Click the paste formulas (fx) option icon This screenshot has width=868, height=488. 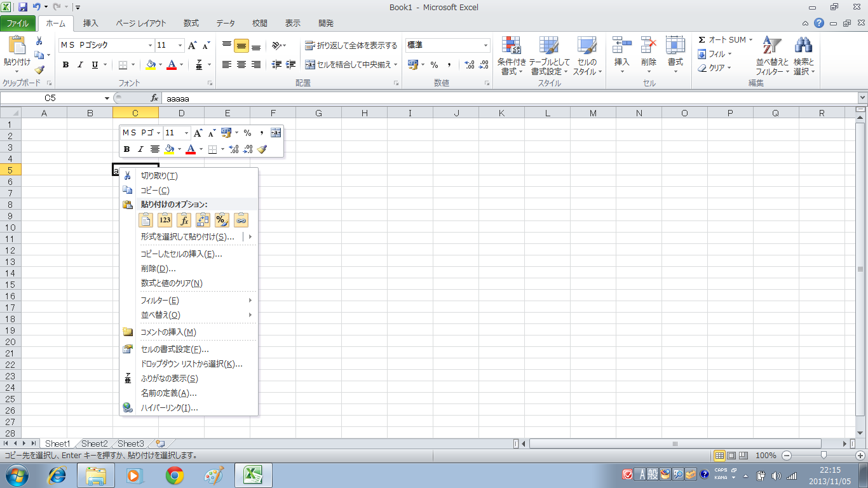pyautogui.click(x=184, y=220)
